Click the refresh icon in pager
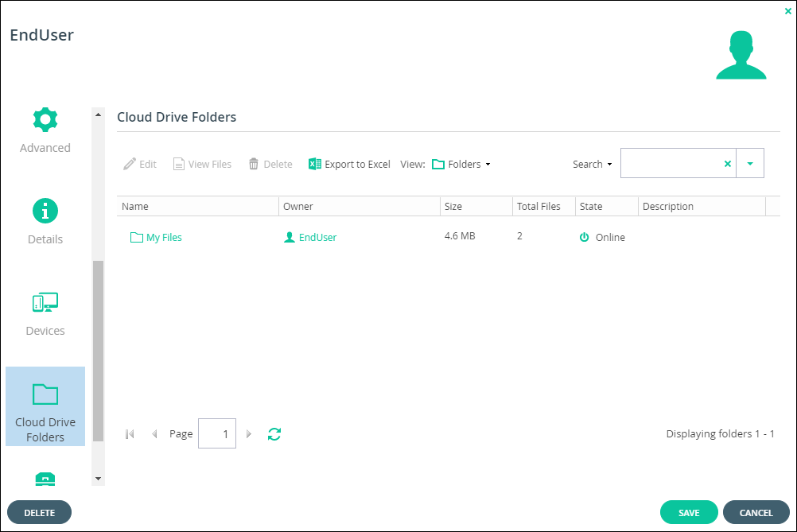Viewport: 797px width, 532px height. coord(274,434)
